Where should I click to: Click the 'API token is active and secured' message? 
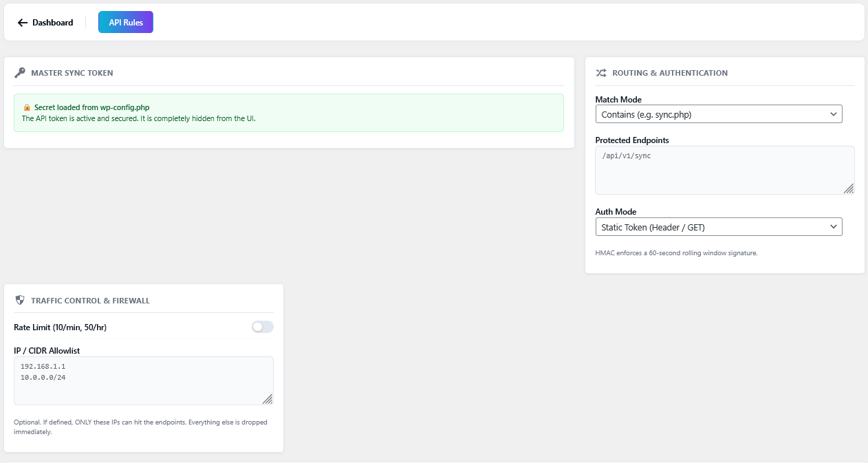pos(138,118)
